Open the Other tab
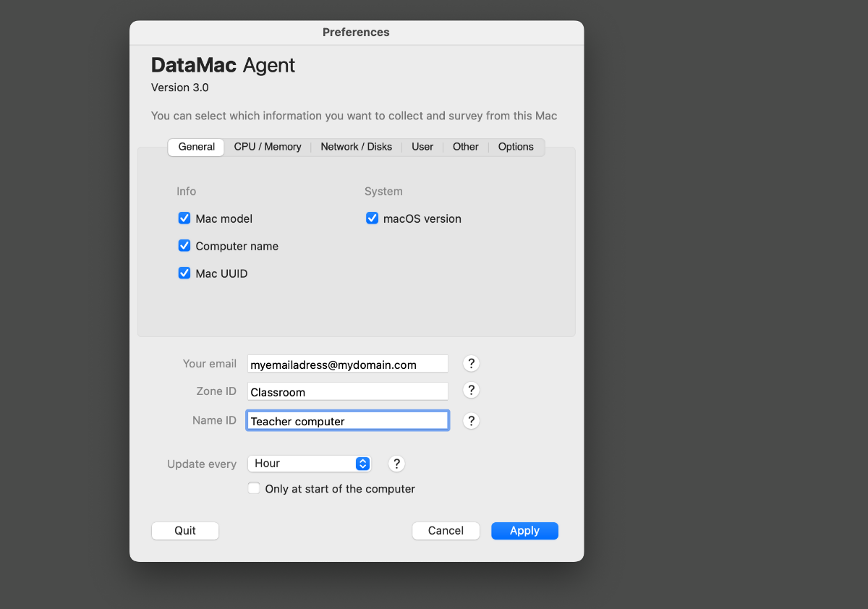Screen dimensions: 868x609 pyautogui.click(x=466, y=147)
